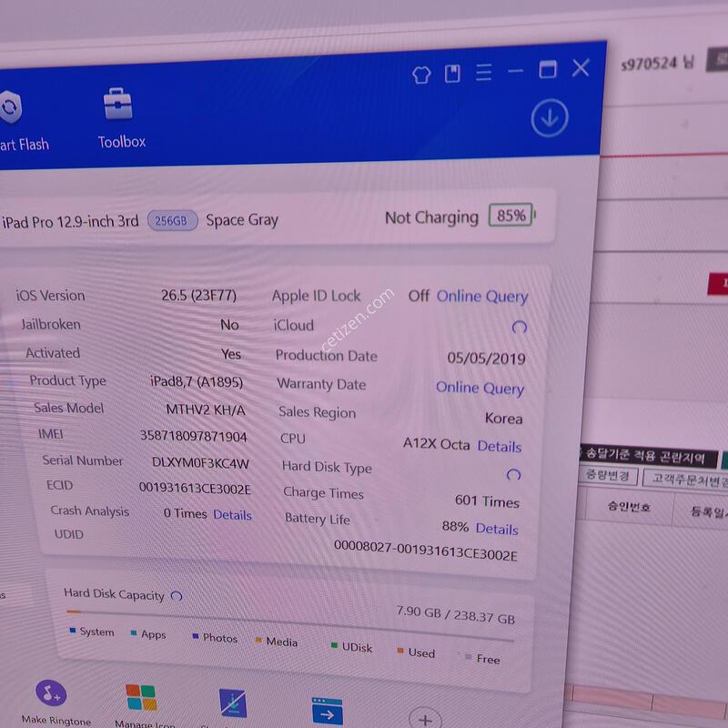Open CPU Details link
Image resolution: width=728 pixels, height=728 pixels.
(x=499, y=446)
